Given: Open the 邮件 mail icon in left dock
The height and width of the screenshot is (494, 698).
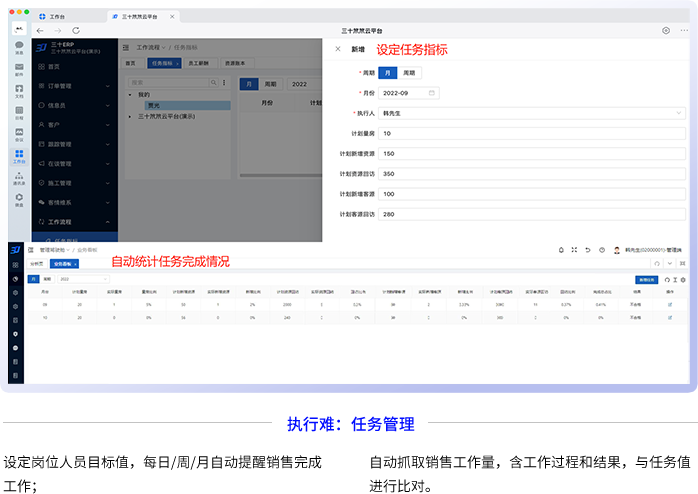Looking at the screenshot, I should [19, 68].
